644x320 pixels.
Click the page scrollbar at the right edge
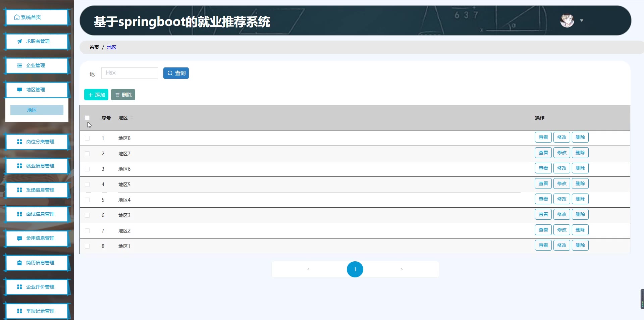pyautogui.click(x=642, y=299)
